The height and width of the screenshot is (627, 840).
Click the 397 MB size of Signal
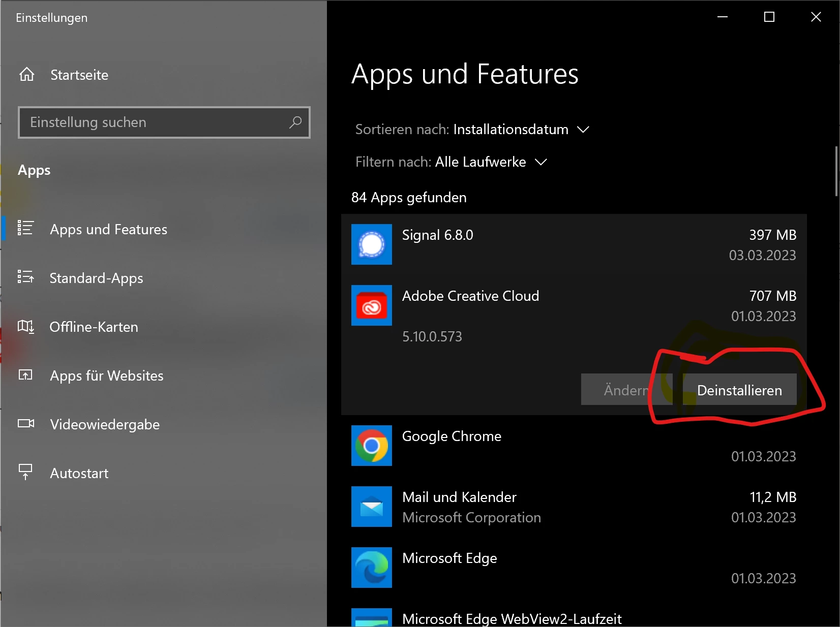(x=773, y=235)
